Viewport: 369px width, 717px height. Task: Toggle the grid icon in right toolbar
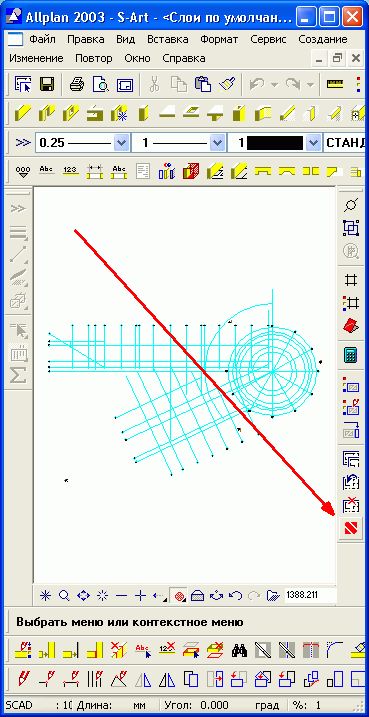[x=351, y=280]
